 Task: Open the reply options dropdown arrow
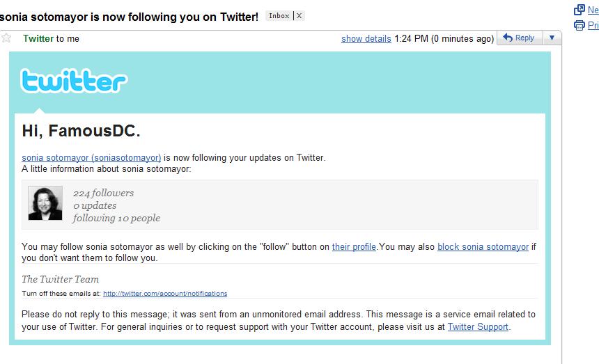click(552, 38)
